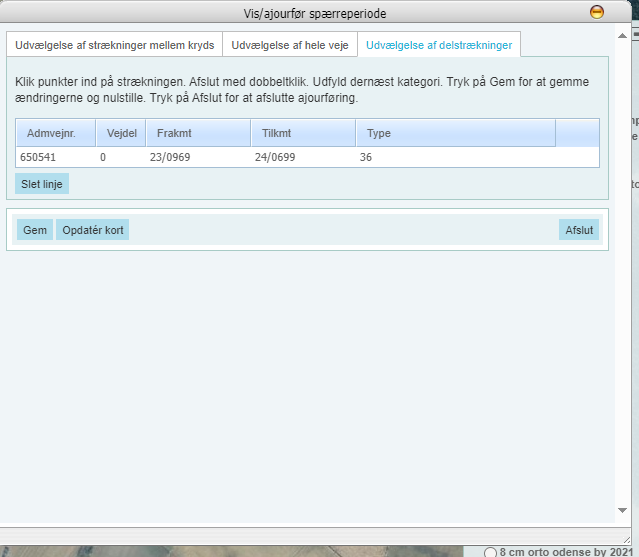Image resolution: width=639 pixels, height=557 pixels.
Task: Click the Slet linje button
Action: 42,184
